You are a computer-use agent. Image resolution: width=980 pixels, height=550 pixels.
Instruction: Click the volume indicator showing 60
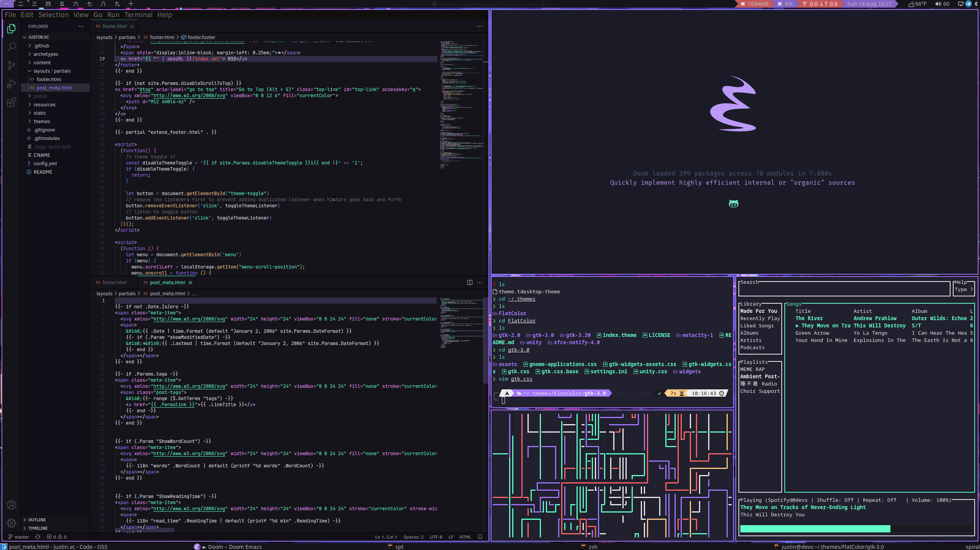[x=942, y=4]
